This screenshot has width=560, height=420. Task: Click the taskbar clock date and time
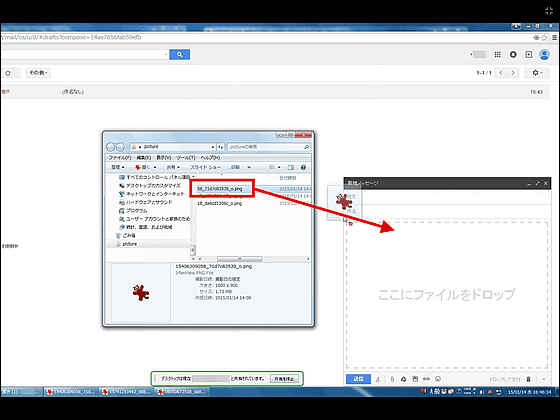[529, 392]
